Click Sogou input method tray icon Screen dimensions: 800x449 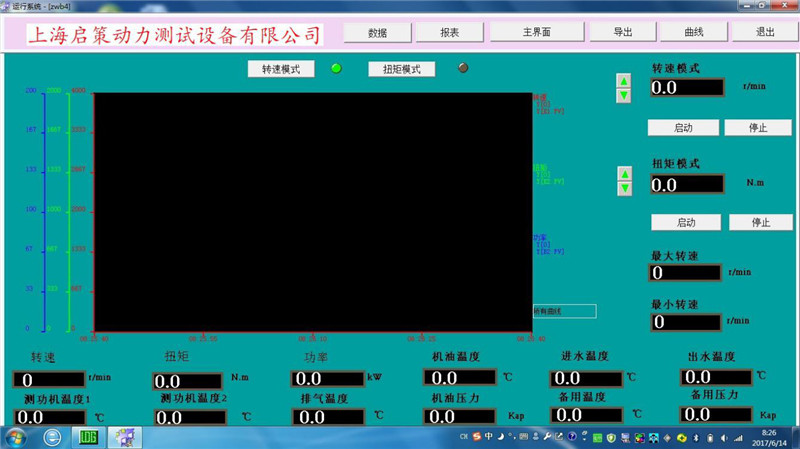(476, 437)
